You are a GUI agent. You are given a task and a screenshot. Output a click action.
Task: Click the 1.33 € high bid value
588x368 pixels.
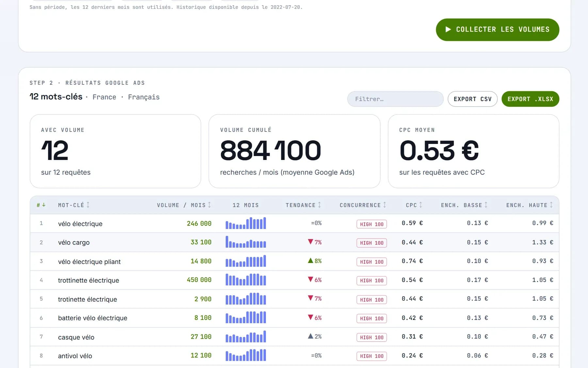[543, 242]
